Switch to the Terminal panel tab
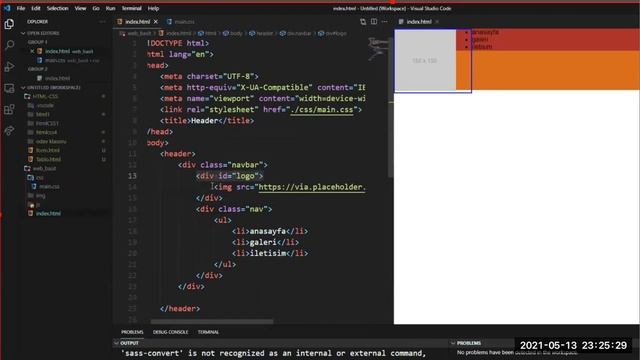This screenshot has height=360, width=640. (209, 332)
